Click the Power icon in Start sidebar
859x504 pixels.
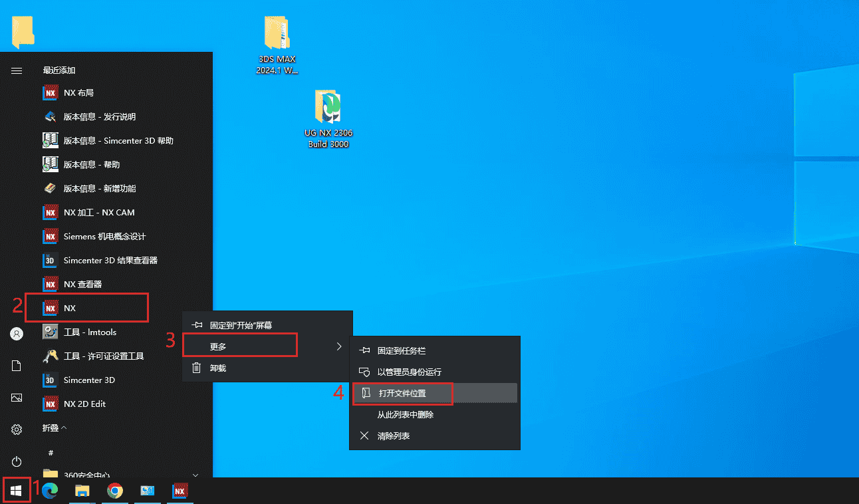17,461
